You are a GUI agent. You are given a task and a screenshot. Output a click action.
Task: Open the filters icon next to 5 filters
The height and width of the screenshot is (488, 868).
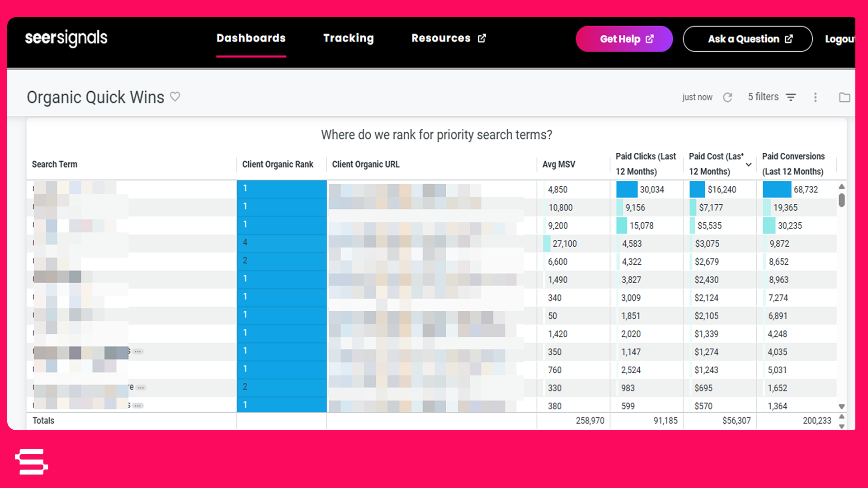(x=791, y=97)
